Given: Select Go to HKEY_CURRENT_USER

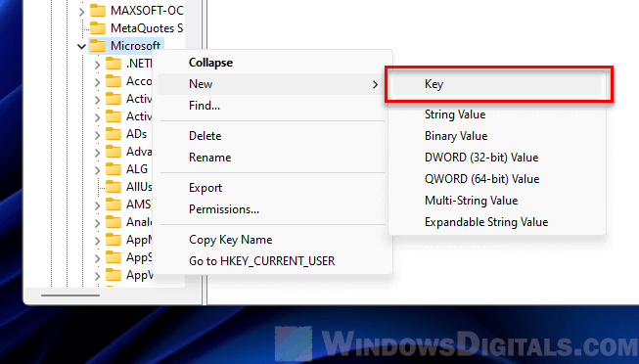Looking at the screenshot, I should (x=261, y=261).
